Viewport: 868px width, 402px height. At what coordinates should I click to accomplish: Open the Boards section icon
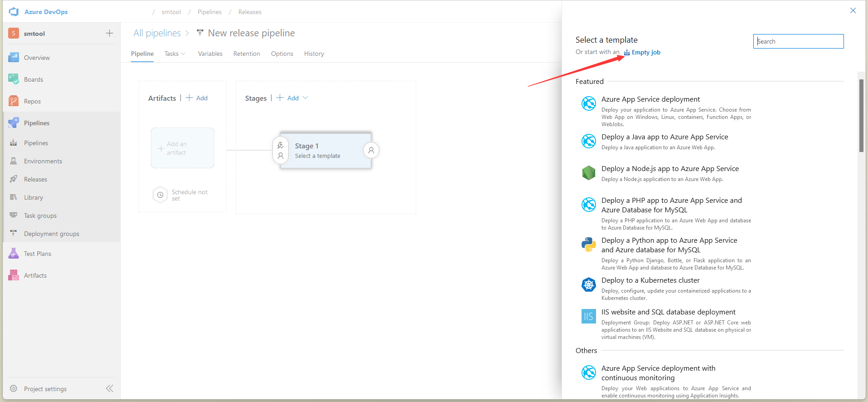coord(14,79)
